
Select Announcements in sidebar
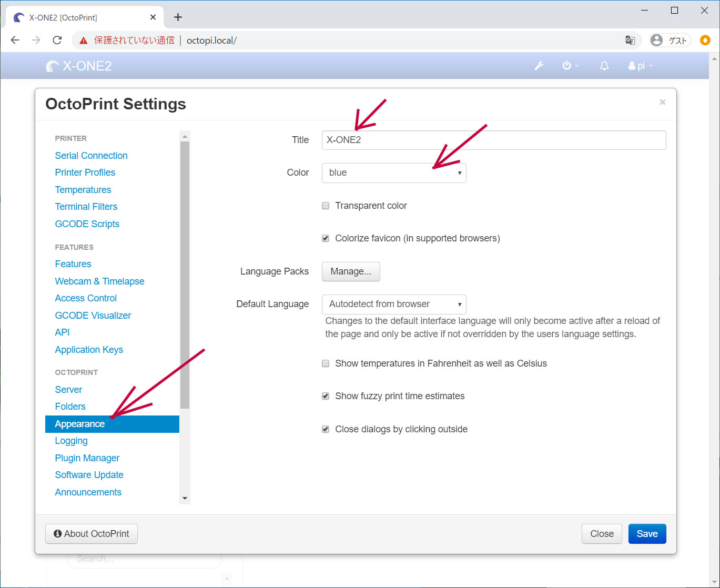click(88, 492)
